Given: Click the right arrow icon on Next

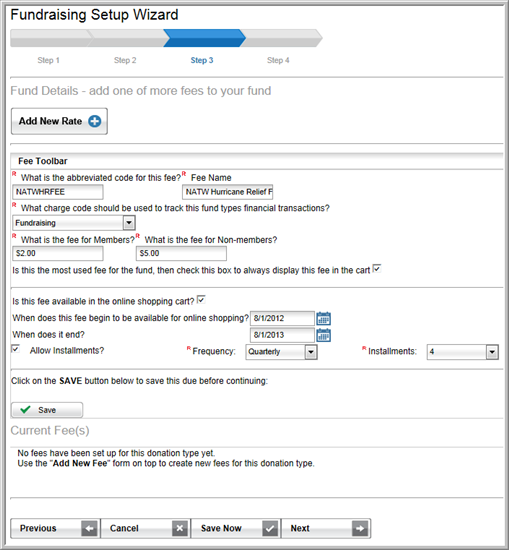Looking at the screenshot, I should 360,528.
